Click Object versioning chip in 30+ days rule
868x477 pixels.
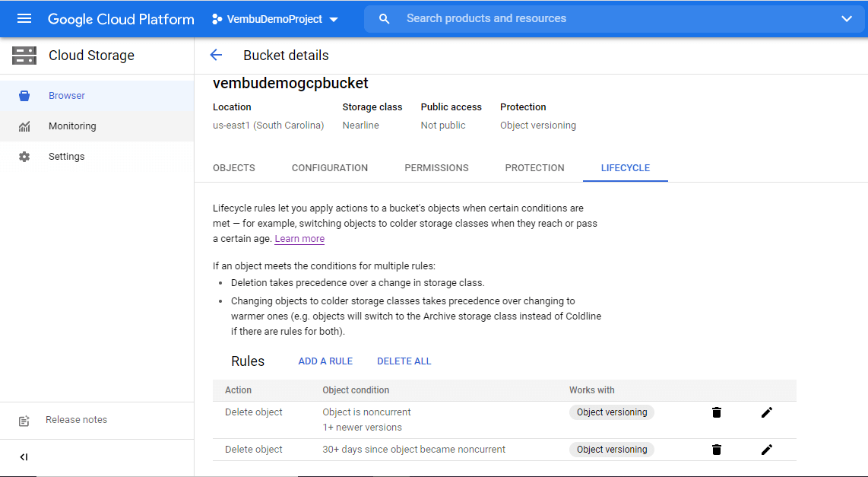coord(612,450)
